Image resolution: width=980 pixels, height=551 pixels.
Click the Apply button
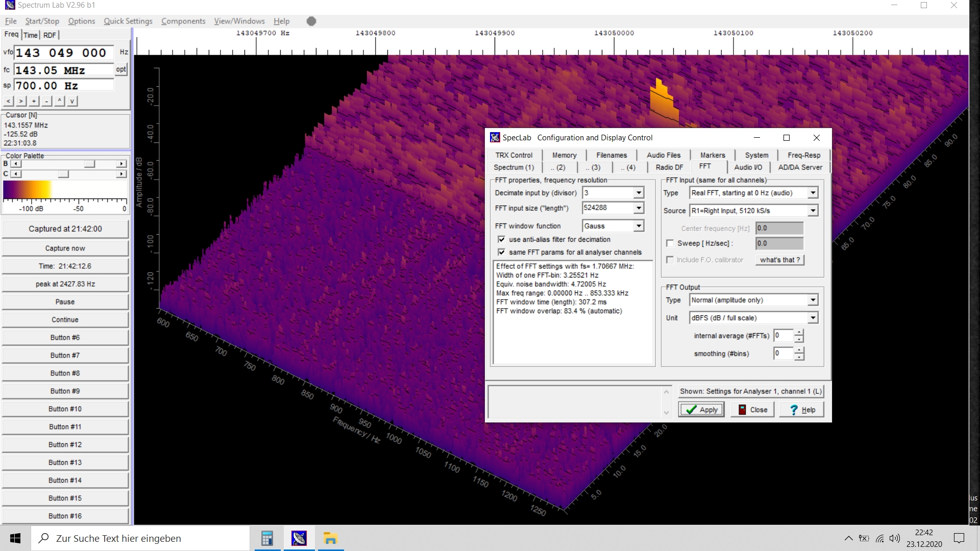pyautogui.click(x=701, y=410)
